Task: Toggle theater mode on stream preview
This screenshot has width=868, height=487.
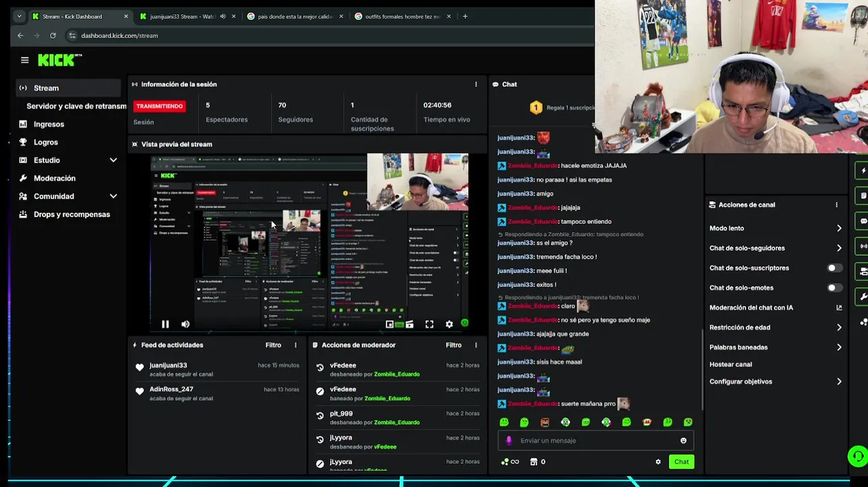Action: point(409,325)
